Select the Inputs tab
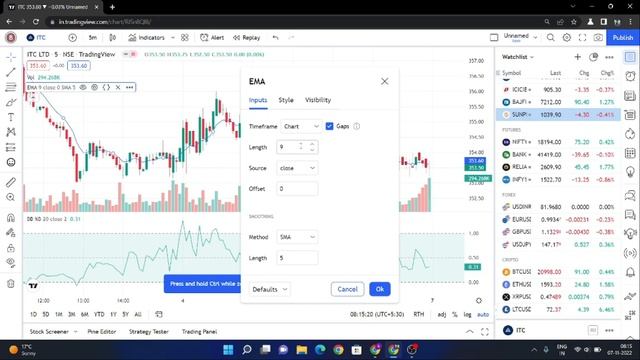 258,100
